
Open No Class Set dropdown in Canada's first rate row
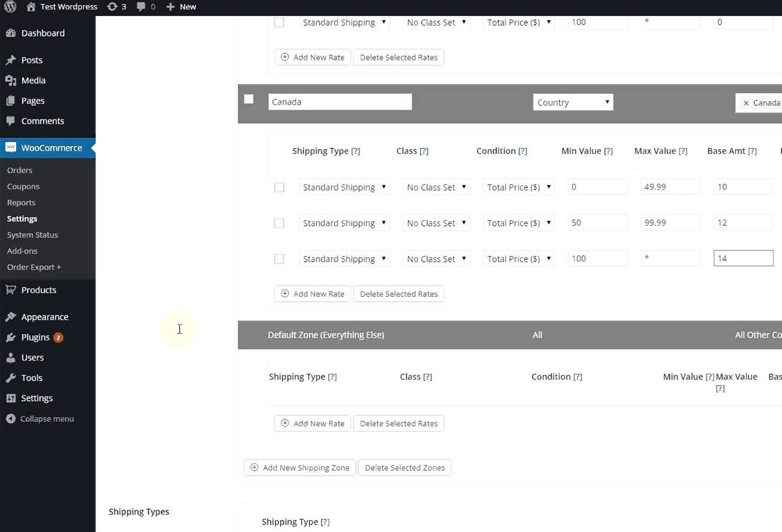pos(436,187)
